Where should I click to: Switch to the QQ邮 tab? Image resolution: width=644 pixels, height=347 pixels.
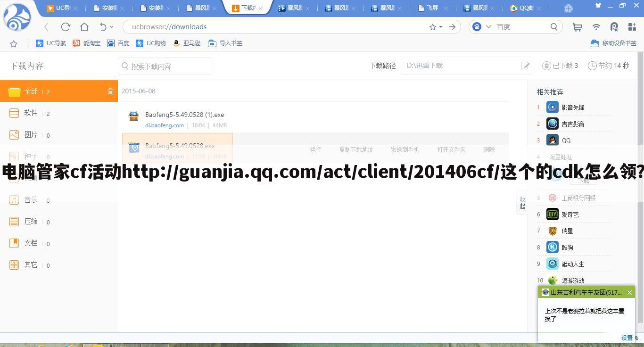point(525,8)
